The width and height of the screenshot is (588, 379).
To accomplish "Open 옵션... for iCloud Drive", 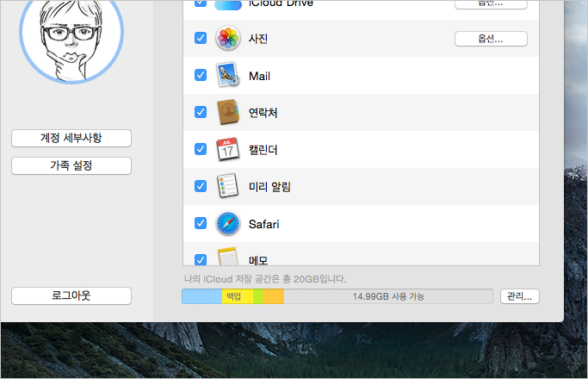I will pyautogui.click(x=491, y=4).
